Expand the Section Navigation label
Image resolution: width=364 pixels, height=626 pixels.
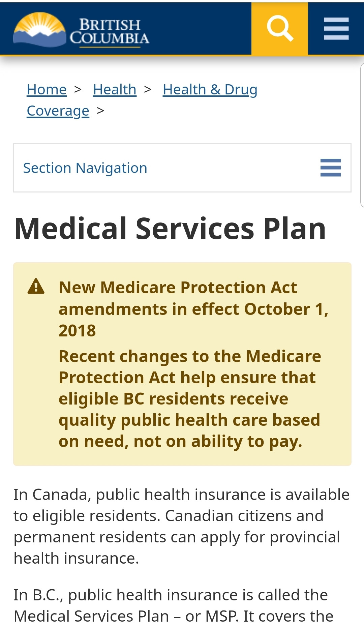85,168
